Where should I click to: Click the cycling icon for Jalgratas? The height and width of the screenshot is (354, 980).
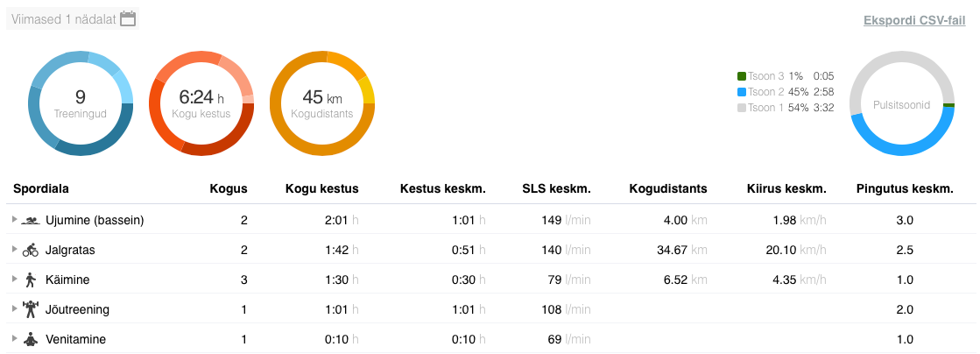(31, 250)
